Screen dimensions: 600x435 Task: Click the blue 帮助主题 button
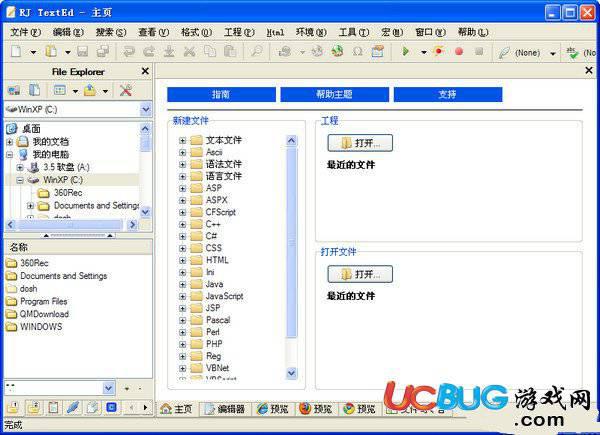point(334,94)
